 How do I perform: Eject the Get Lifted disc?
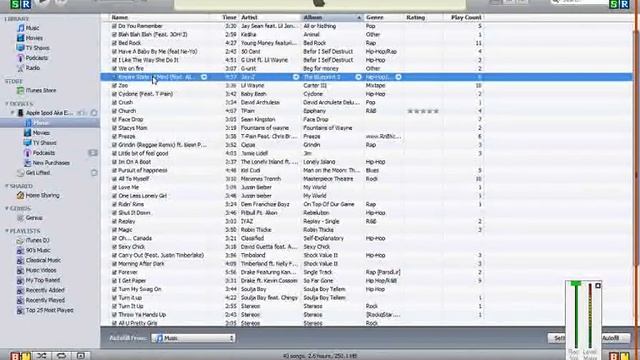pos(94,173)
